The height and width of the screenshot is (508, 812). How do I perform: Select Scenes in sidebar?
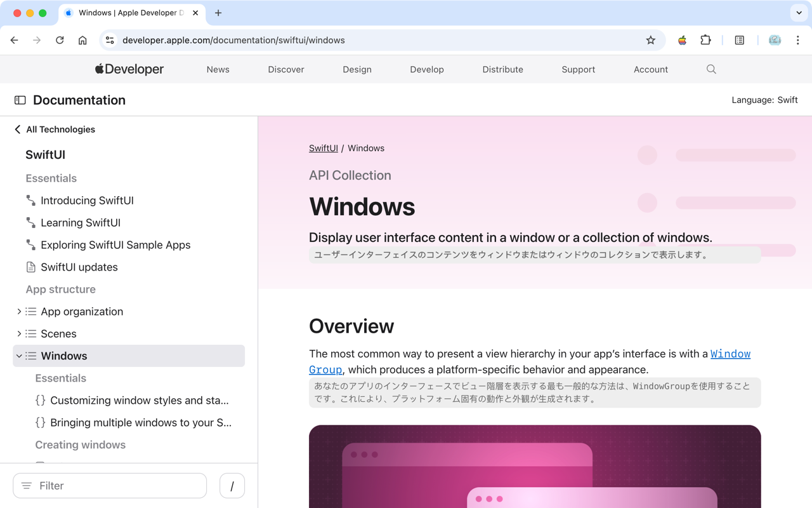(58, 334)
